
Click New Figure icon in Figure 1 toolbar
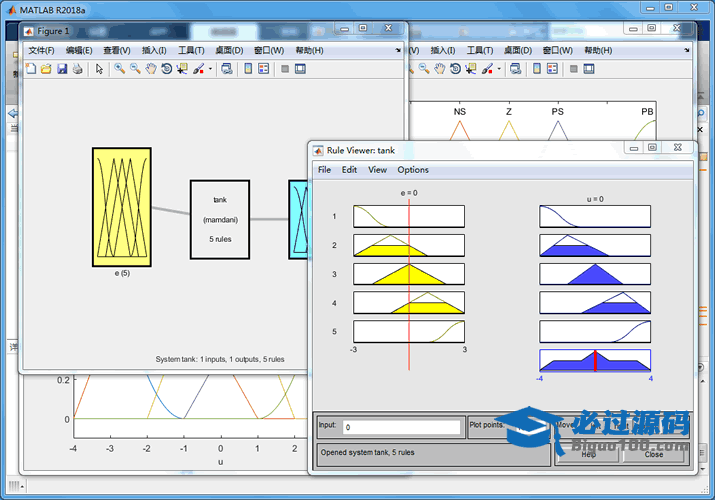coord(31,69)
